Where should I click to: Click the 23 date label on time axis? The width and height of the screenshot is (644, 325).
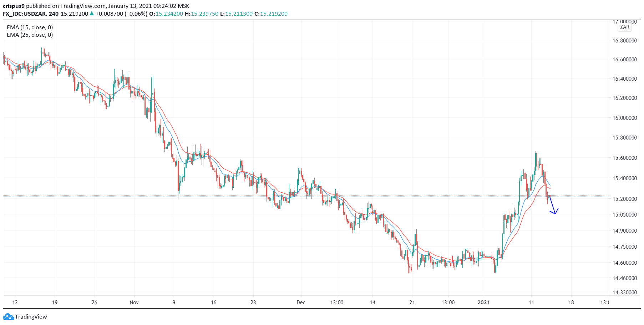[x=253, y=303]
